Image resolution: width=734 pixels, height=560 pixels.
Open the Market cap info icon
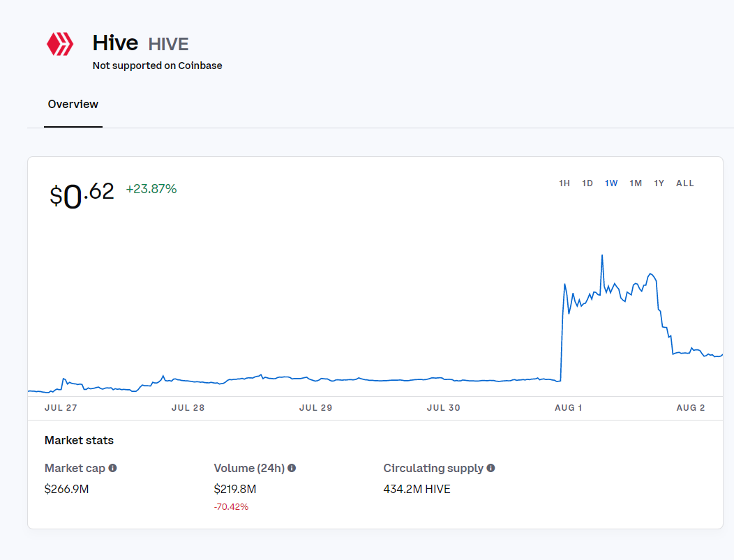[x=113, y=468]
